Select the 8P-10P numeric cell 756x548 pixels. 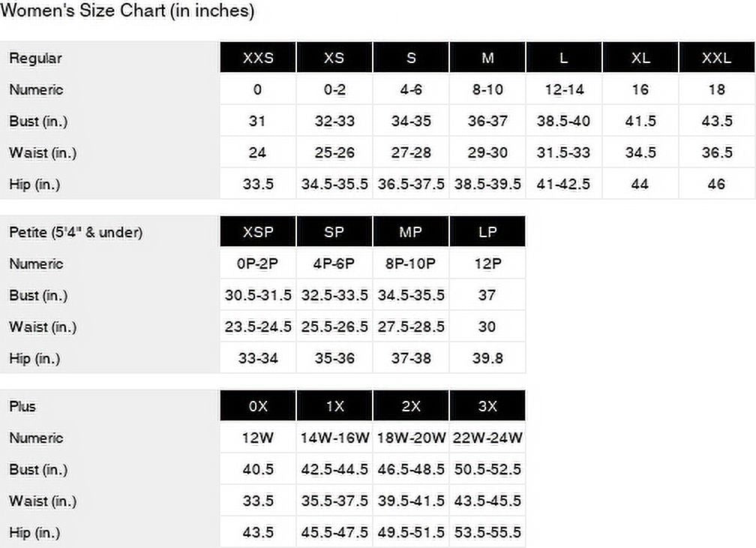tap(411, 263)
